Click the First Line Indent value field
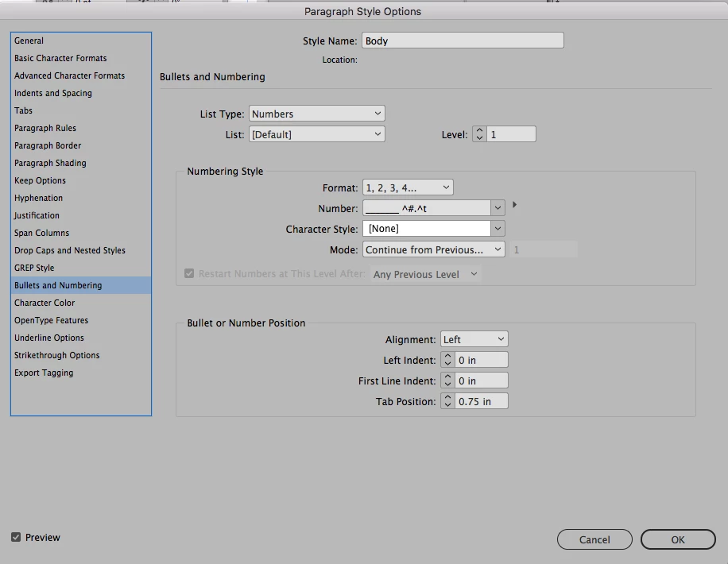 click(x=482, y=381)
